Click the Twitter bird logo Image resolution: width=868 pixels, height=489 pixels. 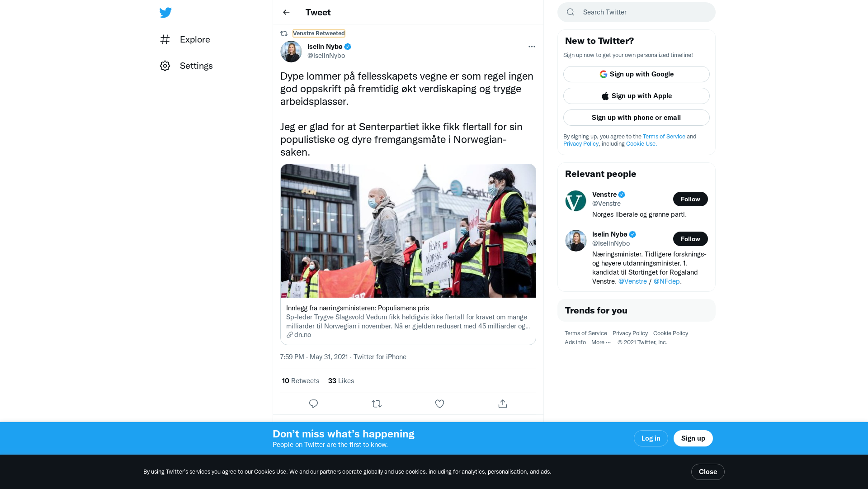coord(165,12)
